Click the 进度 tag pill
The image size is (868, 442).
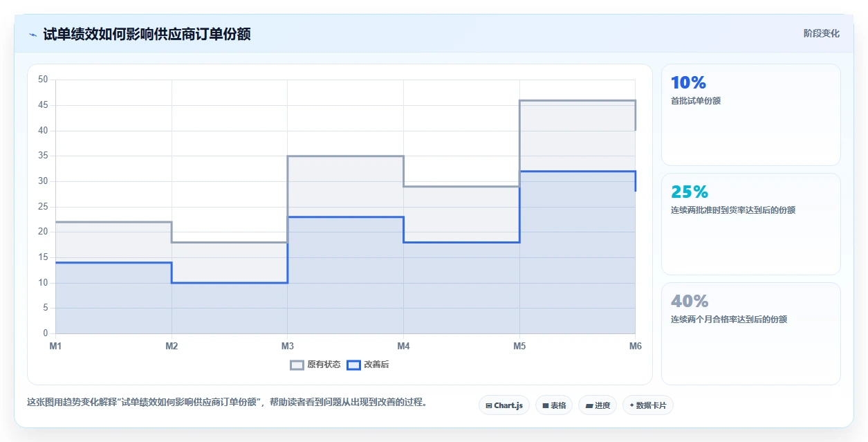(598, 405)
